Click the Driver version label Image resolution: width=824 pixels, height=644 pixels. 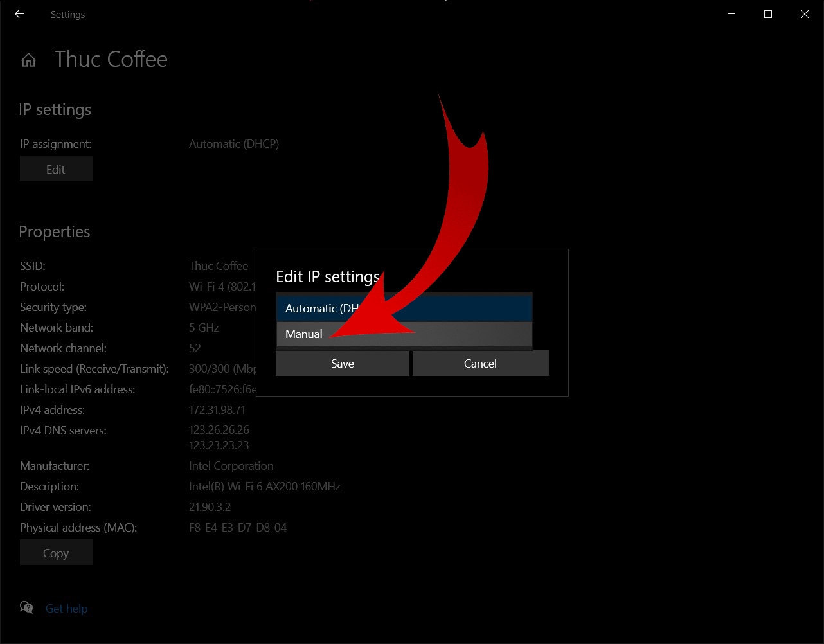pos(55,507)
